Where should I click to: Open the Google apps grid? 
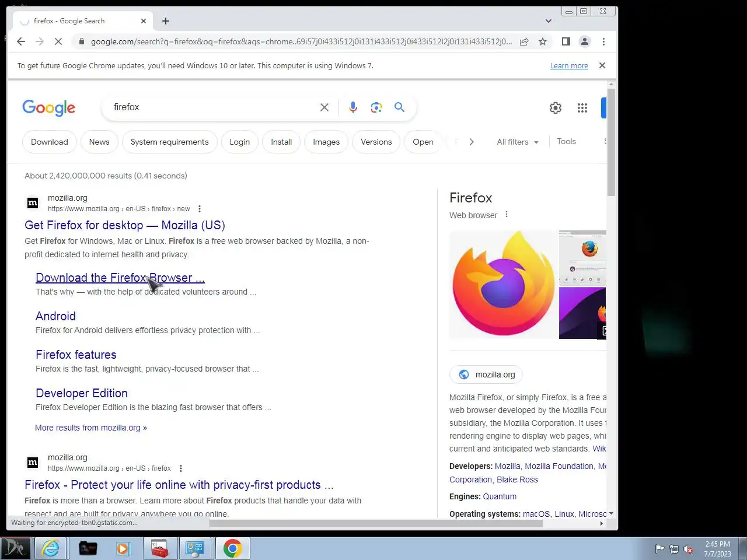(x=582, y=108)
